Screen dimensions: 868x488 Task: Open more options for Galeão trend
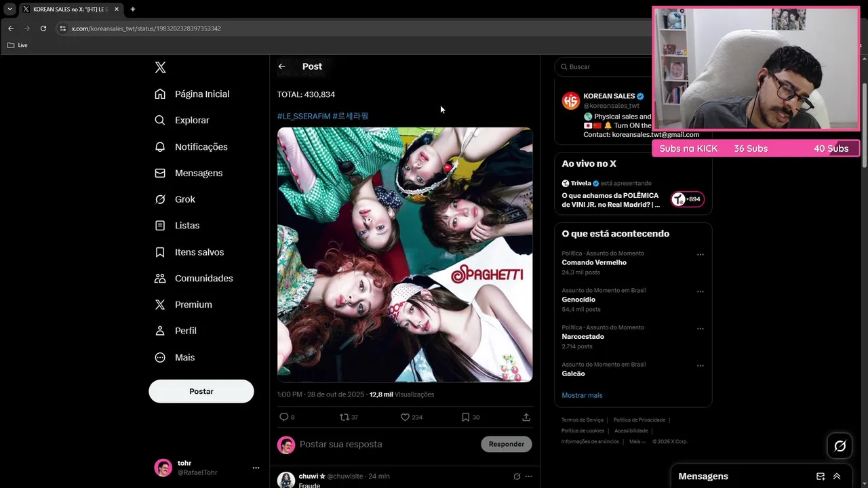coord(701,366)
